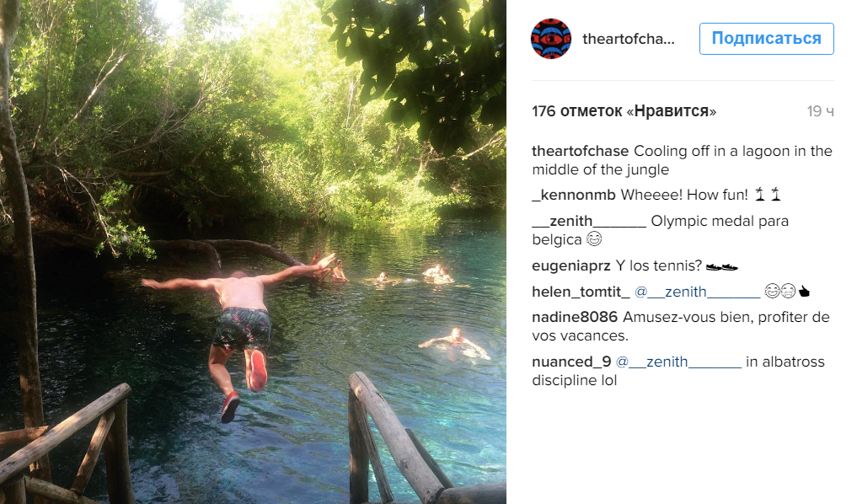Viewport: 857px width, 504px height.
Task: Click the sneakers emoji after Y los tennis
Action: tap(721, 267)
